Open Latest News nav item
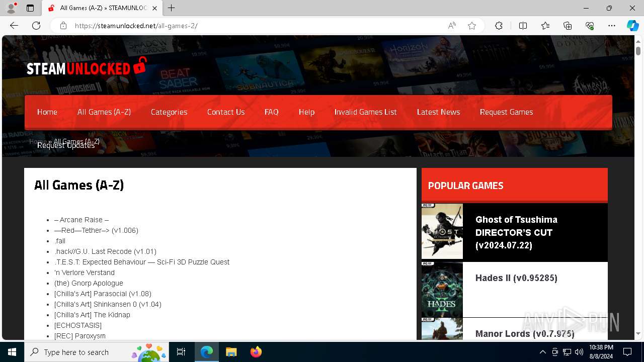The image size is (644, 362). tap(439, 112)
